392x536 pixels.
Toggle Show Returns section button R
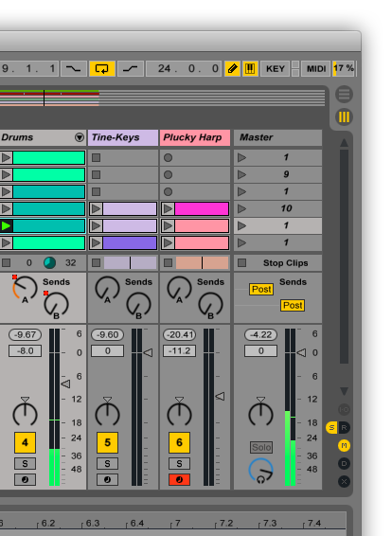tap(344, 428)
